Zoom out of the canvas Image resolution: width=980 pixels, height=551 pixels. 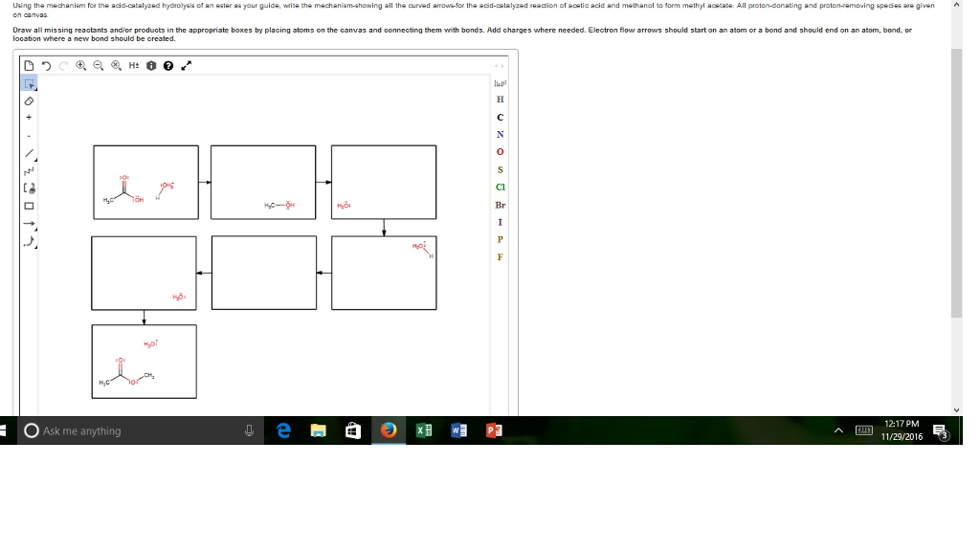click(x=99, y=66)
